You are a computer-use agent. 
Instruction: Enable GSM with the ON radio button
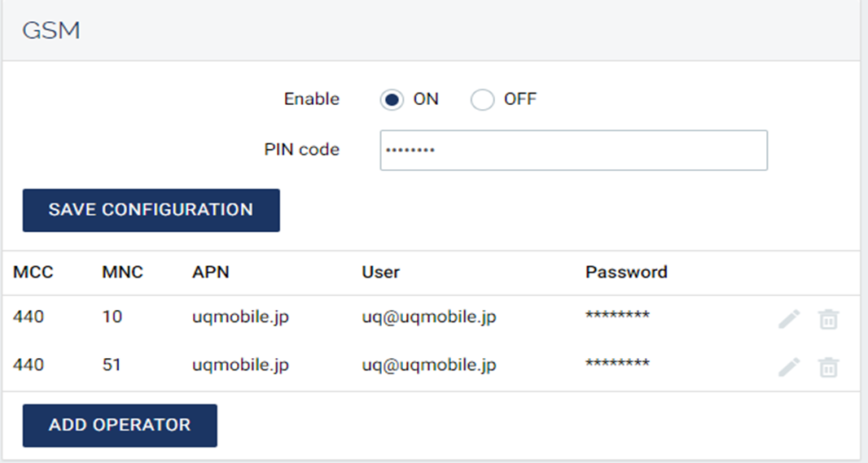coord(392,100)
